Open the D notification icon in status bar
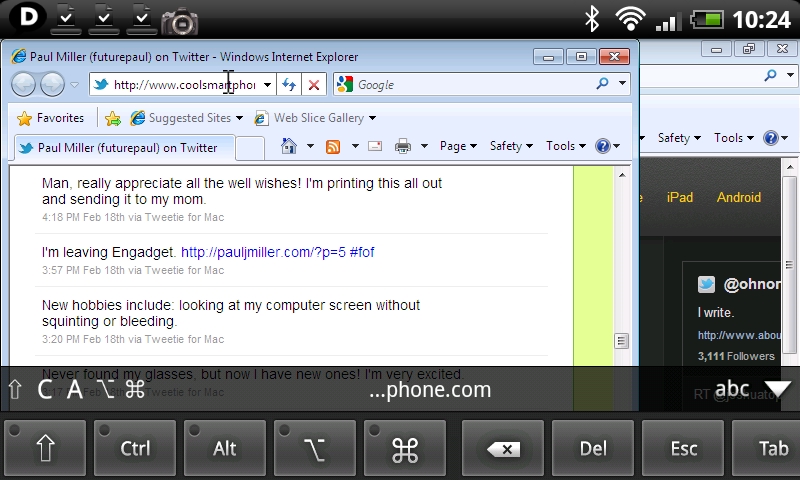Screen dimensions: 800x480 coord(28,18)
